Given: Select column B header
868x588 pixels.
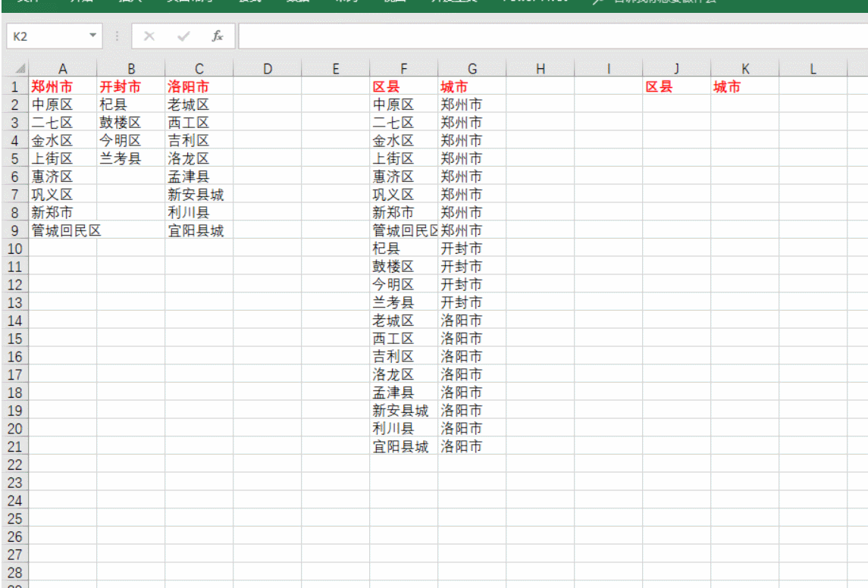Looking at the screenshot, I should coord(130,69).
